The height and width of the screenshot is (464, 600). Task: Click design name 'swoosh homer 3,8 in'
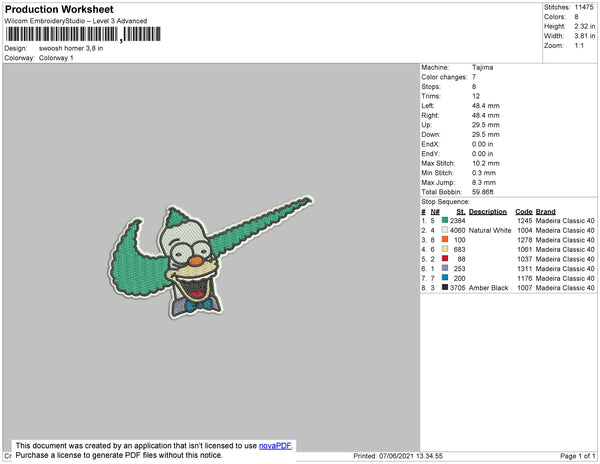[x=71, y=48]
